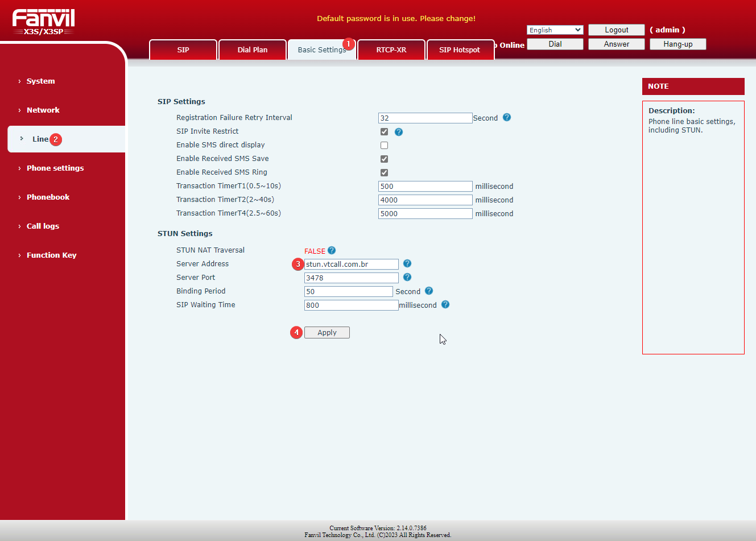This screenshot has width=756, height=541.
Task: Click help icon beside Registration Failure Retry Interval
Action: pos(507,117)
